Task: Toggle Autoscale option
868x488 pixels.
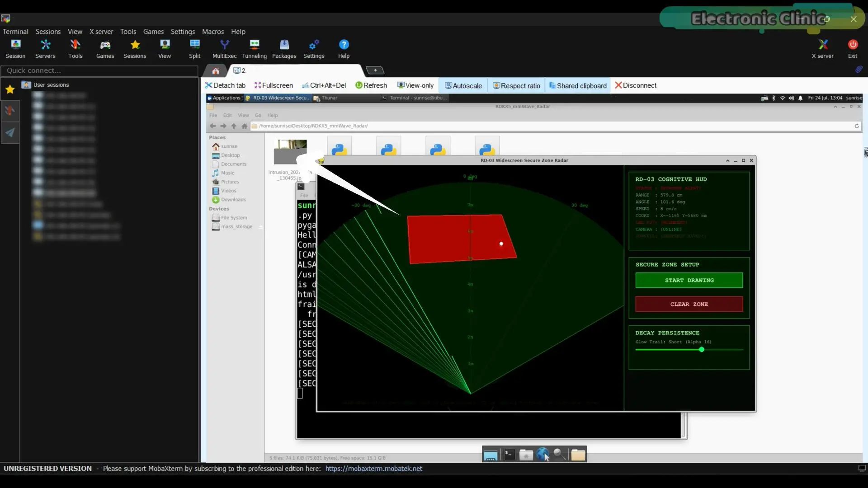Action: coord(463,86)
